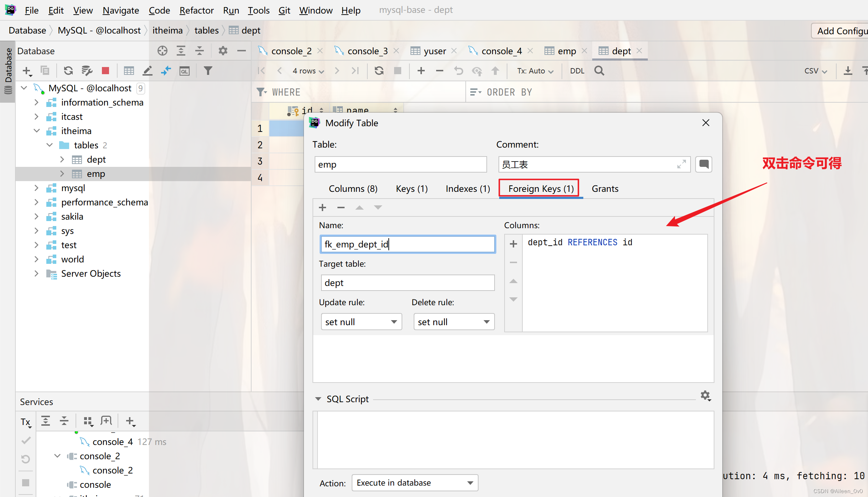This screenshot has height=497, width=868.
Task: Add a column reference with plus in Columns
Action: (x=513, y=244)
